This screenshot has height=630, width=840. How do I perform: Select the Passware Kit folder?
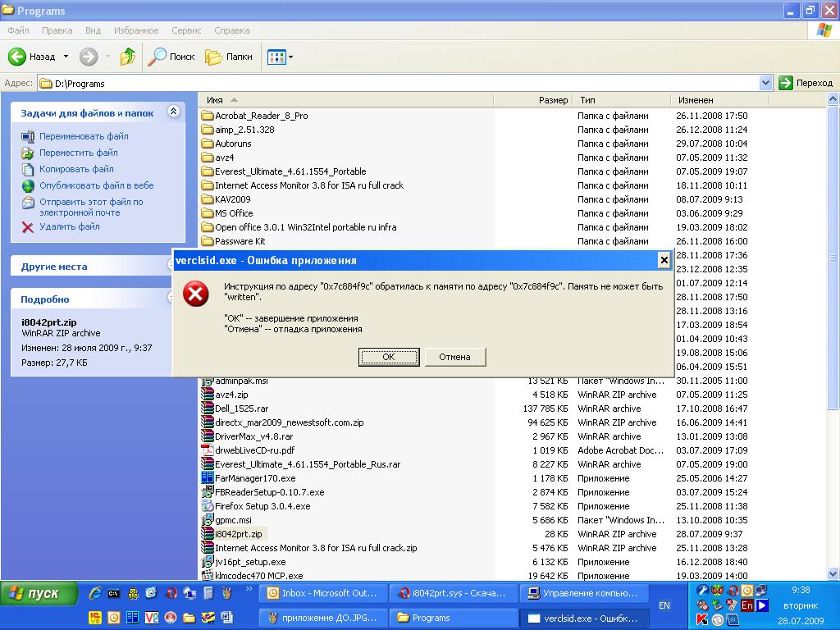tap(240, 241)
